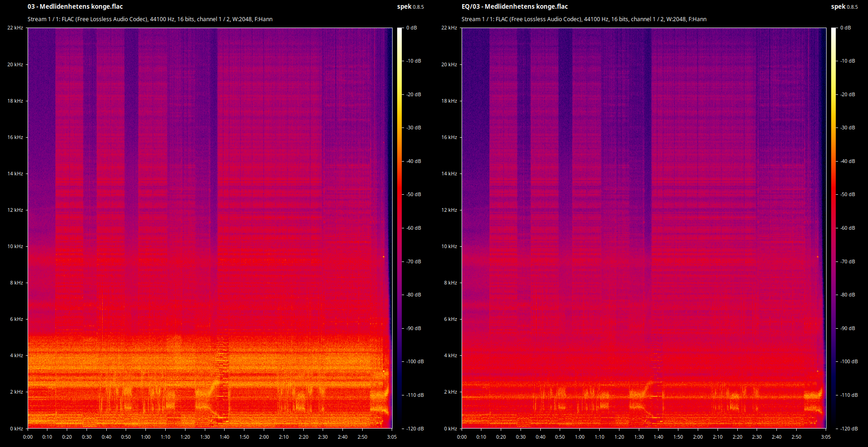Image resolution: width=868 pixels, height=447 pixels.
Task: Click the EQ spectrogram image
Action: [x=644, y=228]
